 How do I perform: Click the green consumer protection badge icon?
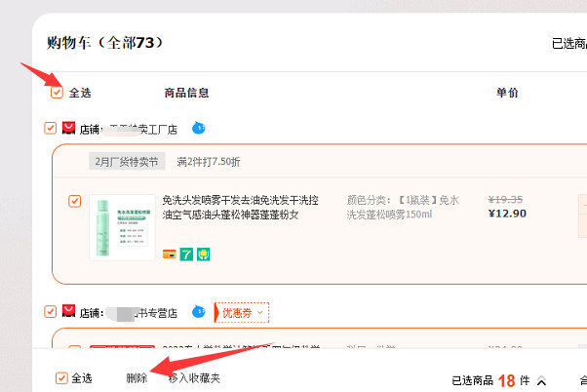point(204,255)
